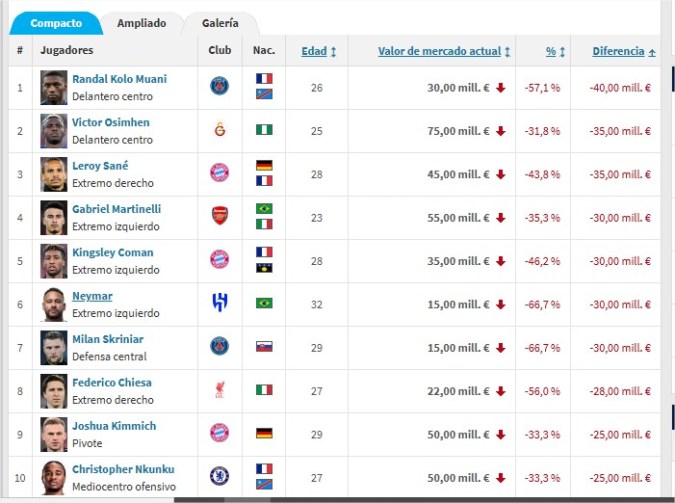675x503 pixels.
Task: Sort by the percentage column header
Action: click(554, 51)
